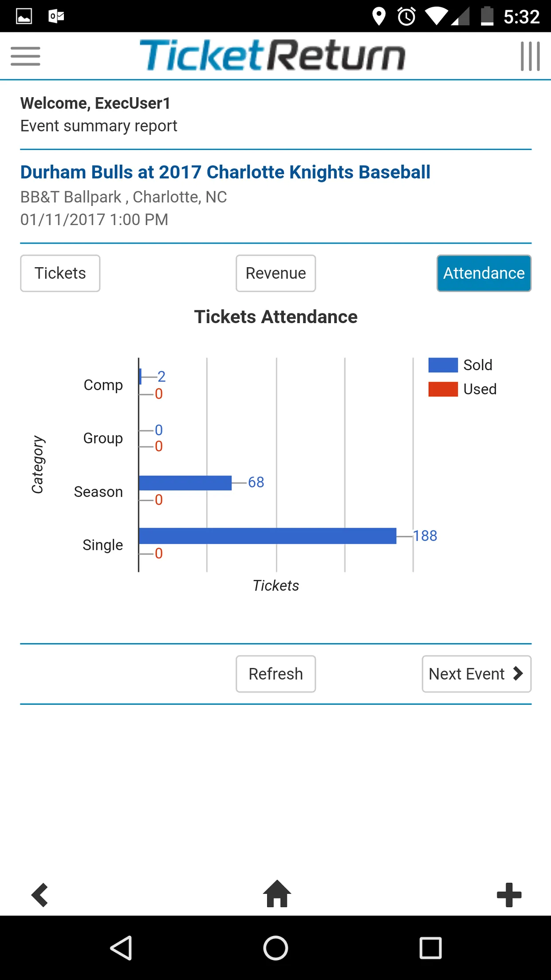This screenshot has width=551, height=980.
Task: Tap the plus icon at bottom
Action: (x=509, y=895)
